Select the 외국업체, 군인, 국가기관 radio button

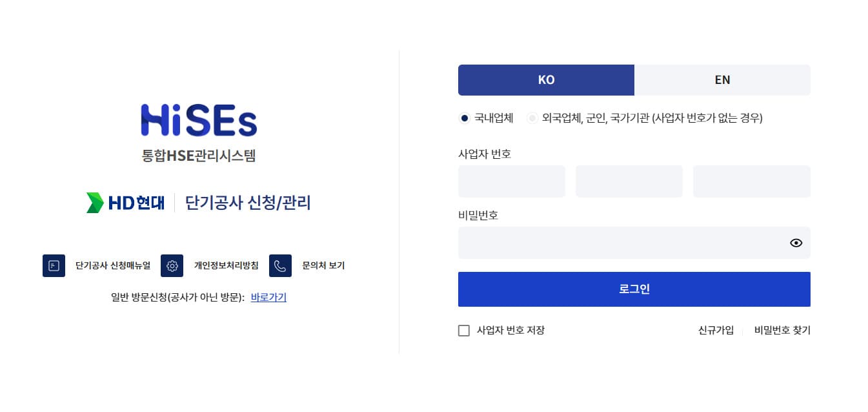coord(532,118)
